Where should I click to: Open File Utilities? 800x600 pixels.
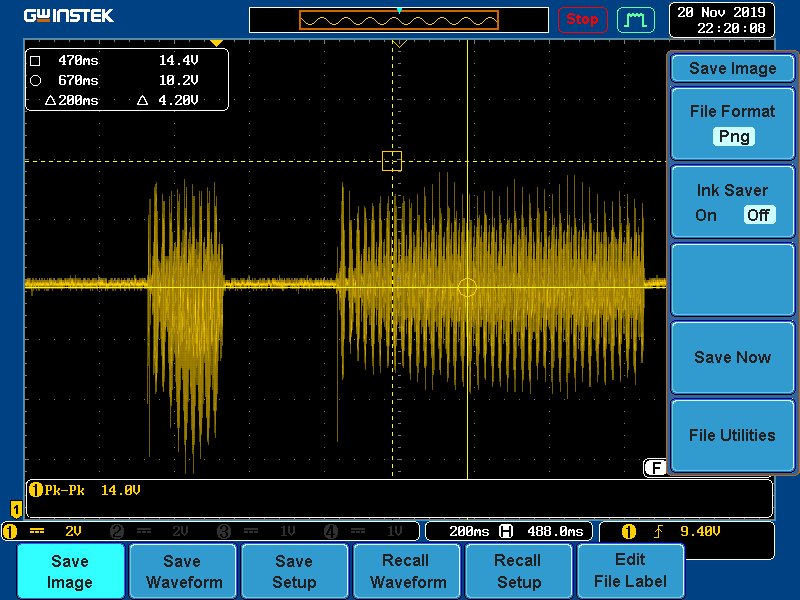(x=732, y=435)
